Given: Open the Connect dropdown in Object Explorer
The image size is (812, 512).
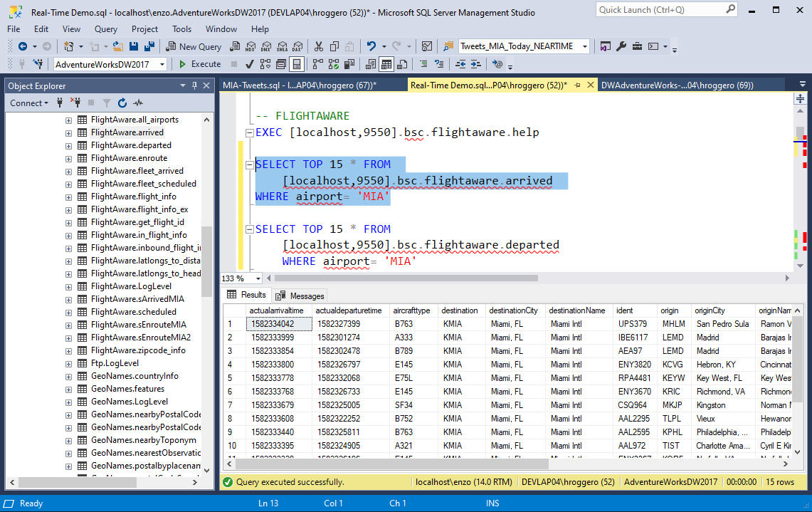Looking at the screenshot, I should point(29,103).
